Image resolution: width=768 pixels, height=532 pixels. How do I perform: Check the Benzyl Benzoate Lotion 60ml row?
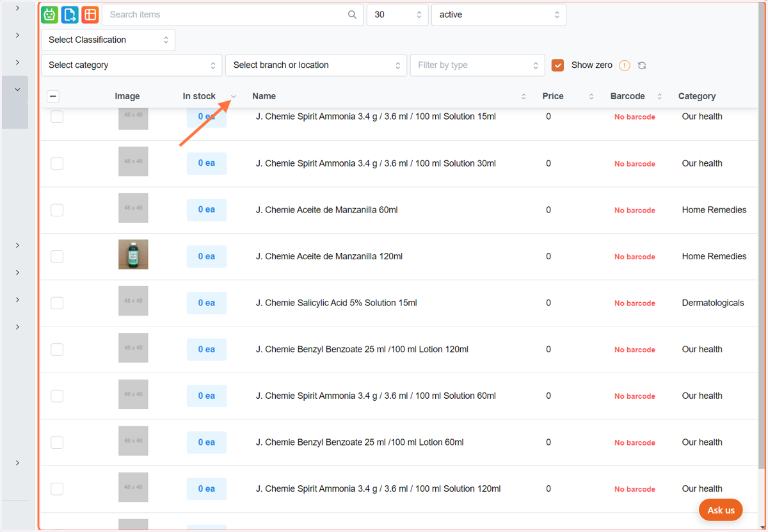coord(57,442)
